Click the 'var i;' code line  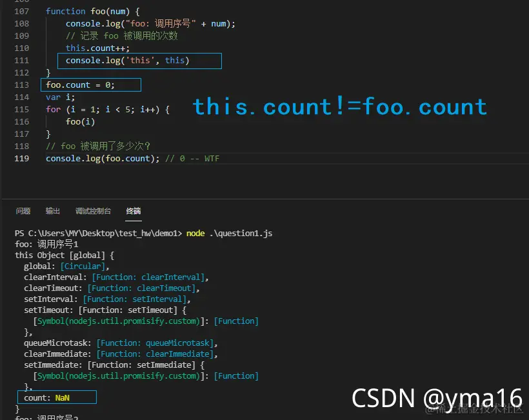(x=61, y=97)
